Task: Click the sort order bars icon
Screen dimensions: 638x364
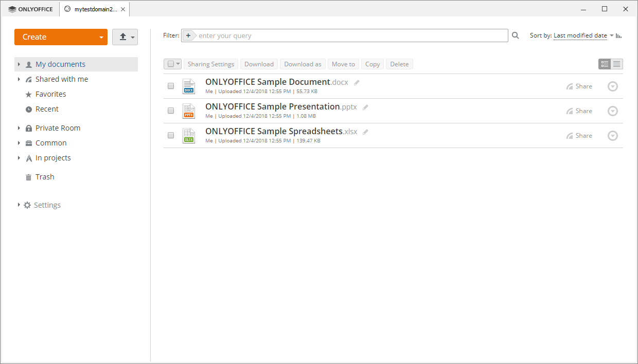Action: (x=618, y=35)
